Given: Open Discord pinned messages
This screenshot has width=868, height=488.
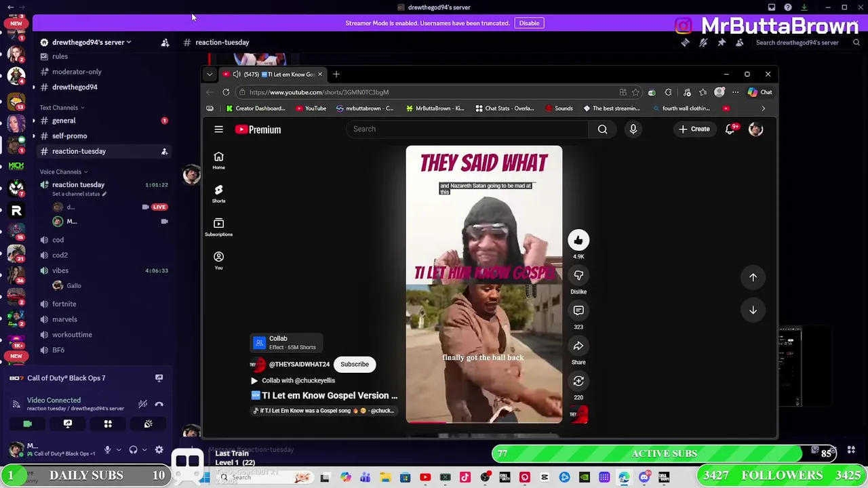Looking at the screenshot, I should pos(722,42).
